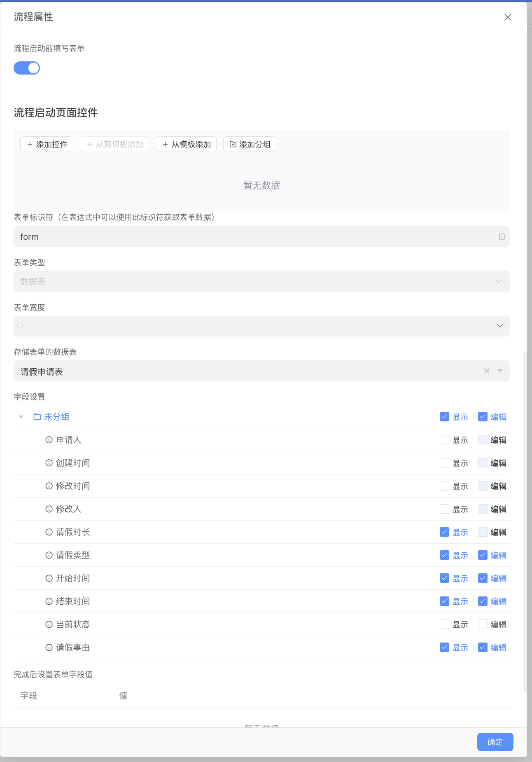Click the 添加控件 button
532x762 pixels.
[47, 144]
